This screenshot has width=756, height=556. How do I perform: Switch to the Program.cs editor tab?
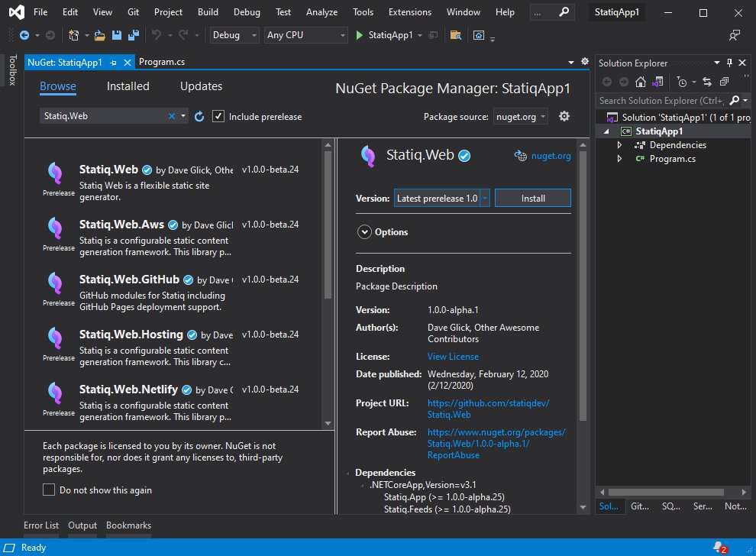pos(162,62)
